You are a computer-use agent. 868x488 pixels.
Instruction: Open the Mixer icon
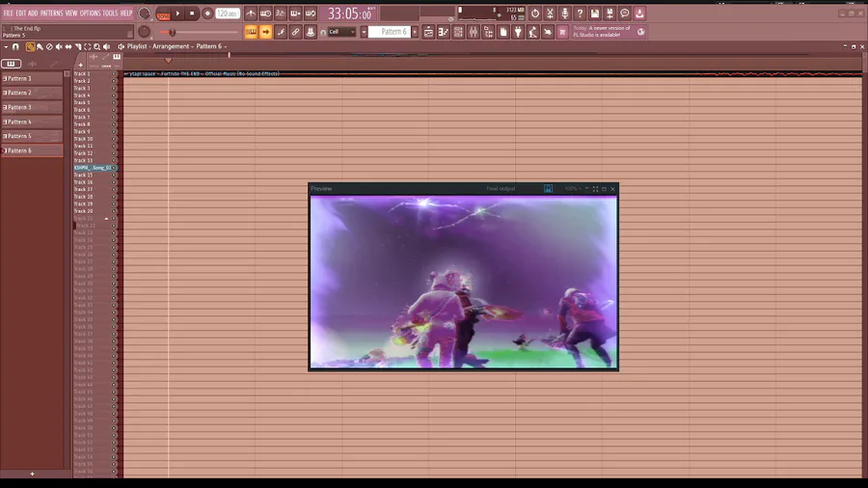[474, 32]
